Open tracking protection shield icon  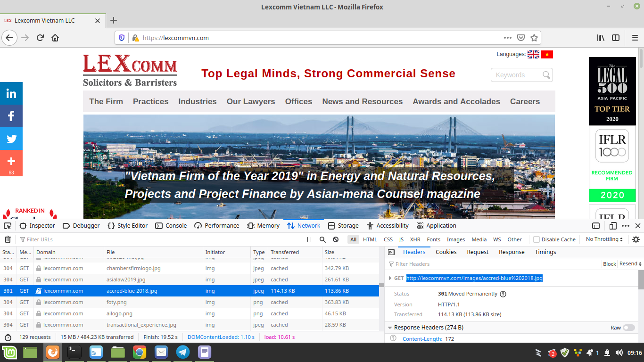pos(122,38)
